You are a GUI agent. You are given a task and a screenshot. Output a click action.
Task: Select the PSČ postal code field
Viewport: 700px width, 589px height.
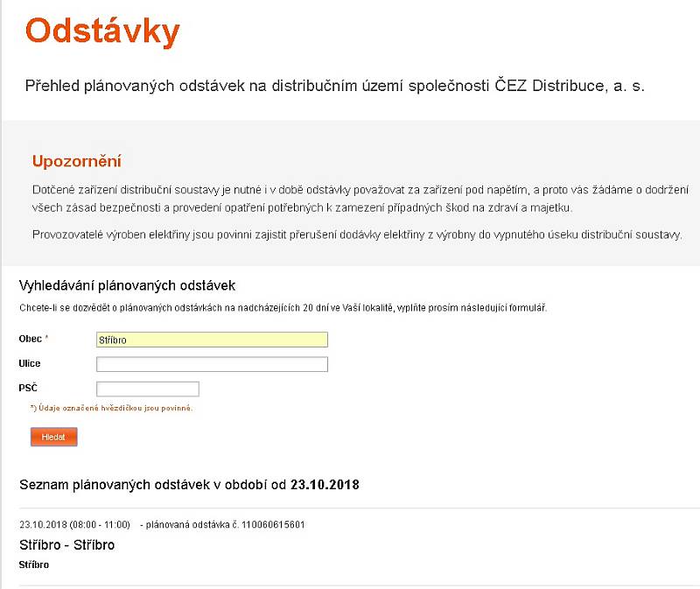tap(148, 389)
